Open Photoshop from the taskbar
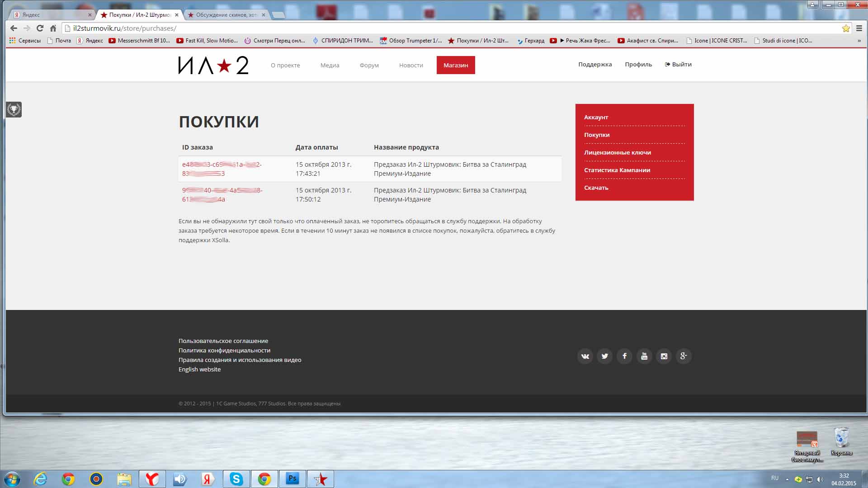Screen dimensions: 868x488 click(292, 479)
